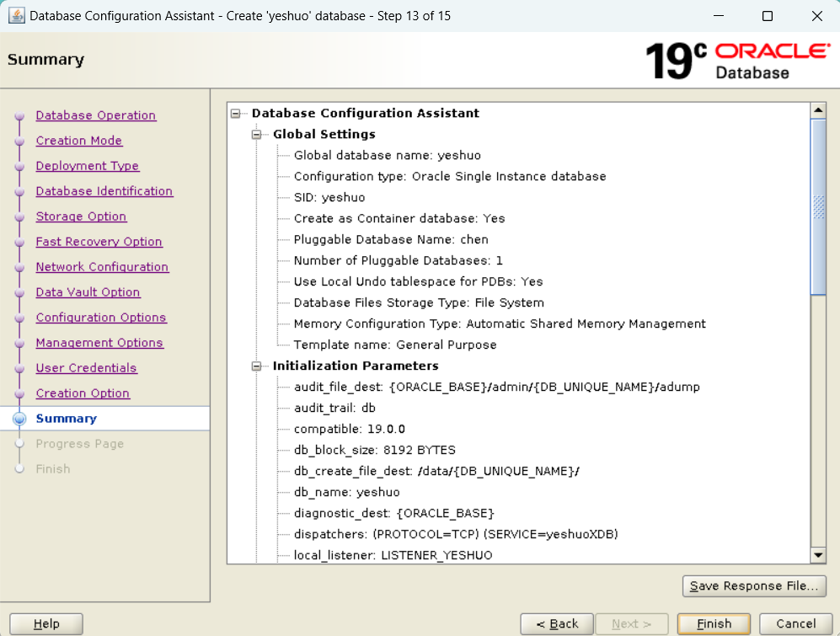Select 'Database Files Storage Type: File System' row
The image size is (840, 636).
[x=419, y=302]
